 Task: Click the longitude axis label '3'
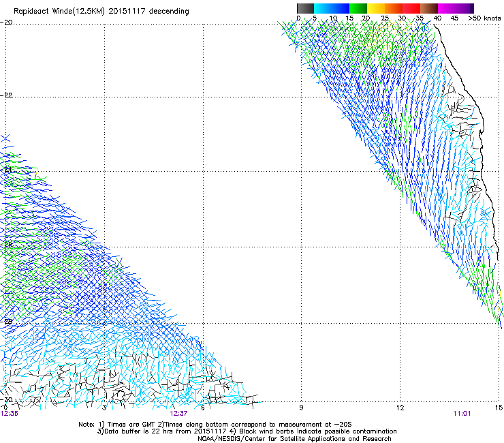pyautogui.click(x=104, y=408)
